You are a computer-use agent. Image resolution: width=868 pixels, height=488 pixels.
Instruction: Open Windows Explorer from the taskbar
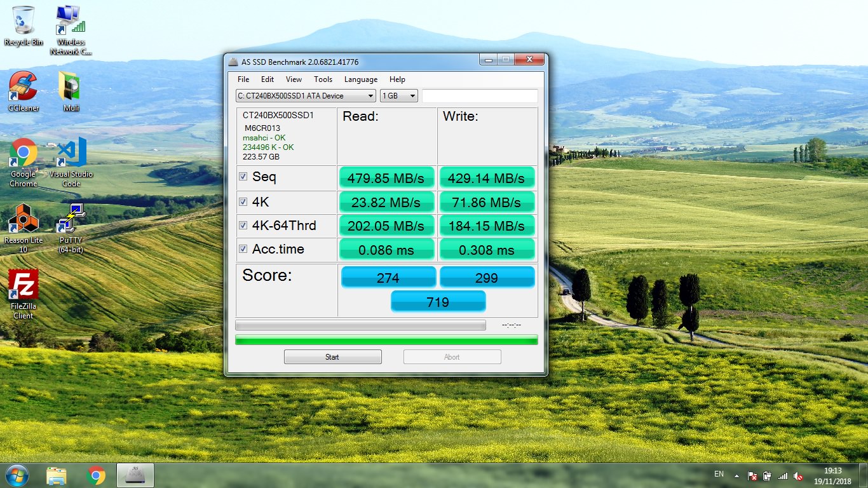57,475
